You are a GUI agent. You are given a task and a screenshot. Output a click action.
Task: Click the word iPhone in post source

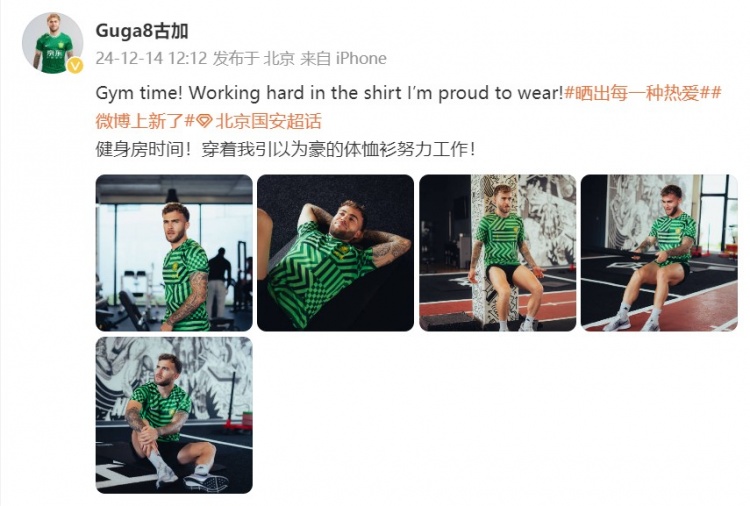(x=361, y=58)
